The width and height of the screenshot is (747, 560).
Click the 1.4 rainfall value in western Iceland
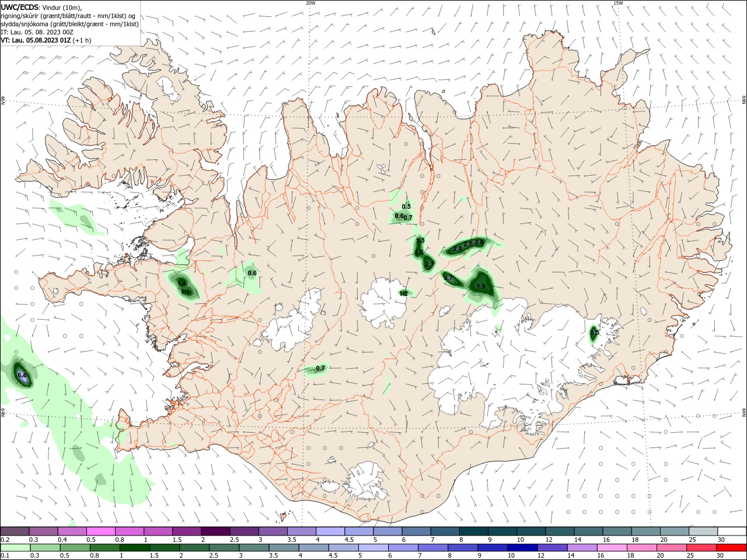click(181, 283)
